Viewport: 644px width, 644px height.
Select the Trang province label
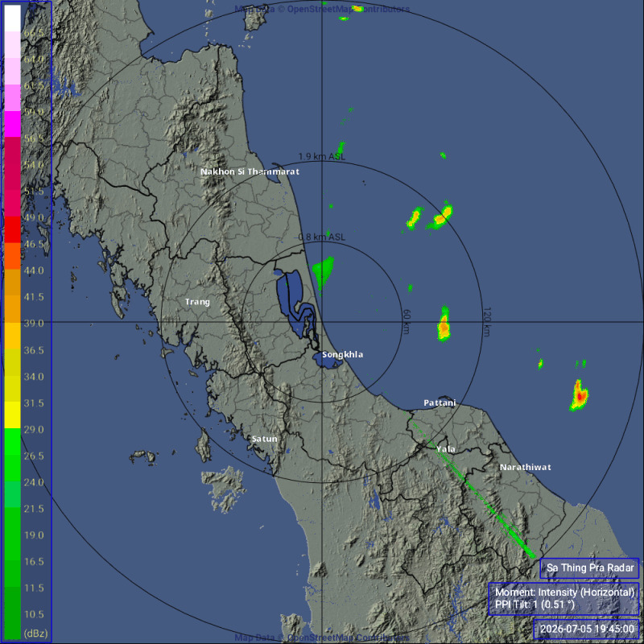(197, 302)
